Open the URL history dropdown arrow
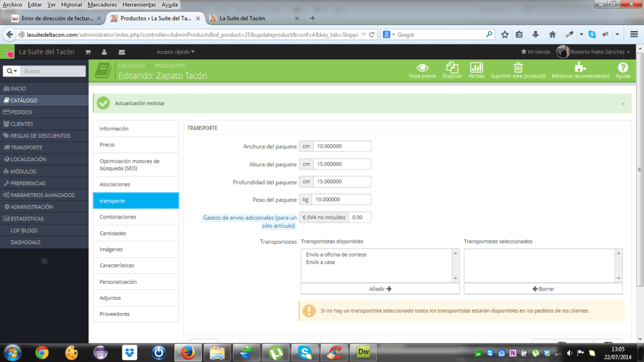The width and height of the screenshot is (644, 362). click(x=364, y=35)
